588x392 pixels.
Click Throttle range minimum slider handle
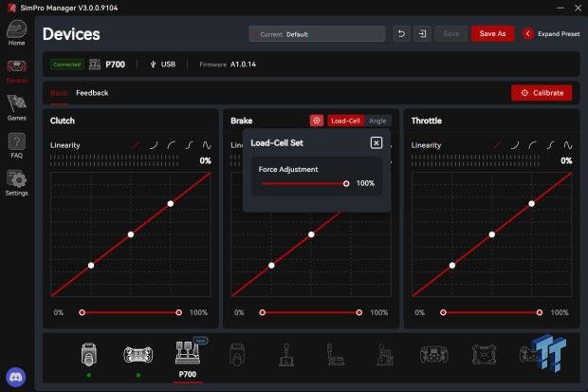443,312
